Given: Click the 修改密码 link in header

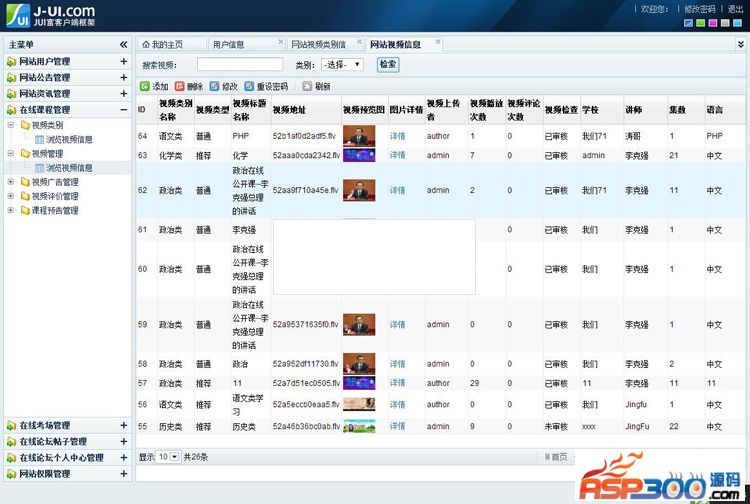Looking at the screenshot, I should (x=699, y=8).
